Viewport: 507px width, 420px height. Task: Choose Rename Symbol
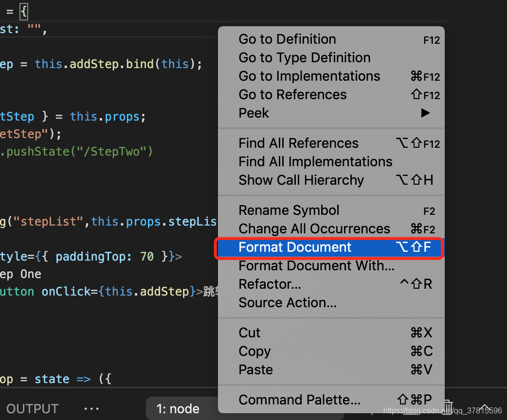(289, 210)
